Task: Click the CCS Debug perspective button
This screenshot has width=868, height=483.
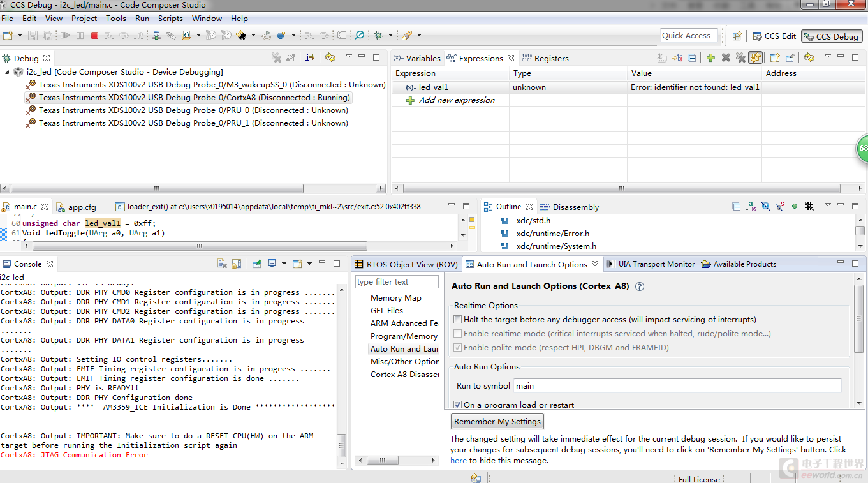Action: 832,36
